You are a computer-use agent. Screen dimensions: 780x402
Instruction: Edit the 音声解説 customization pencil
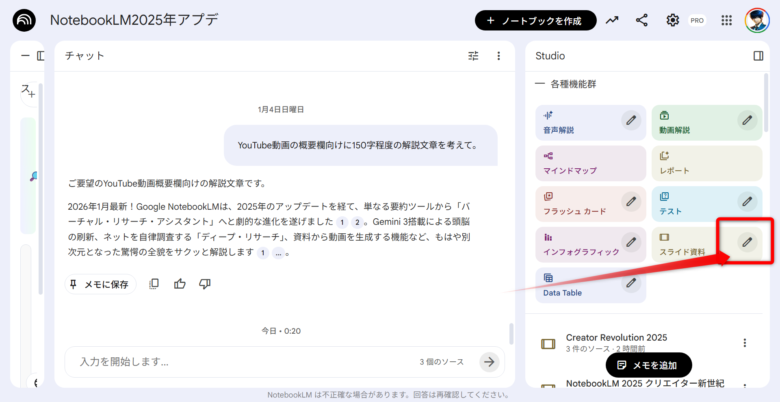630,120
